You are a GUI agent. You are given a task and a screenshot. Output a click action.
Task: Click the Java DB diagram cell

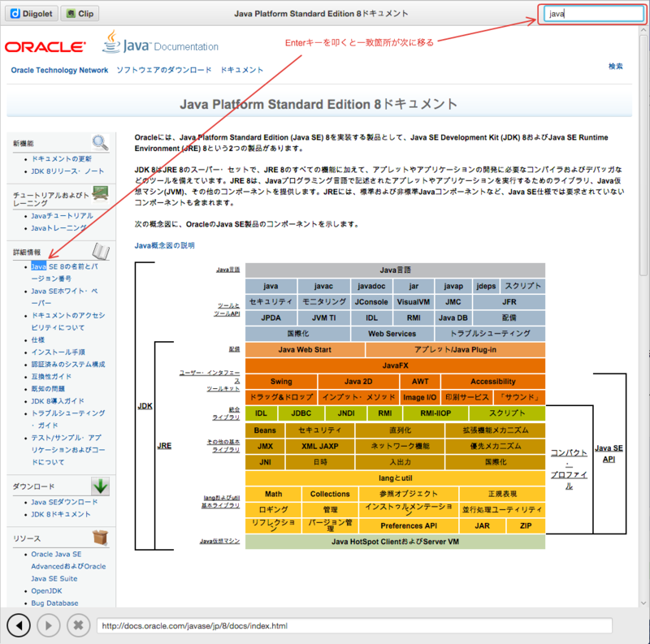pos(453,318)
